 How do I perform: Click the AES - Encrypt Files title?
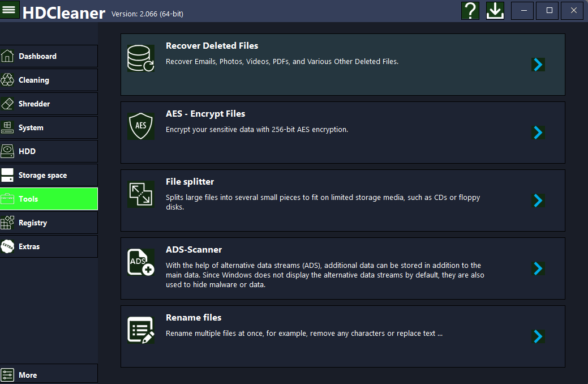pos(205,114)
